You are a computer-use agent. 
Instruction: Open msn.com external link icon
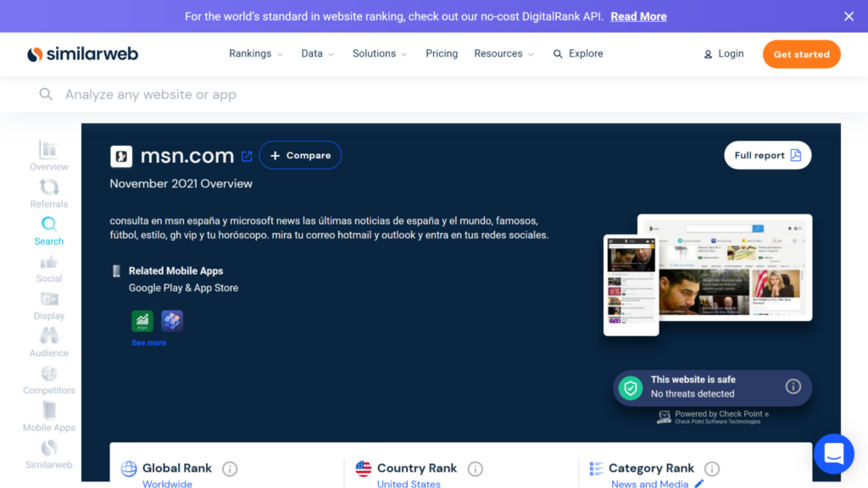pos(247,157)
